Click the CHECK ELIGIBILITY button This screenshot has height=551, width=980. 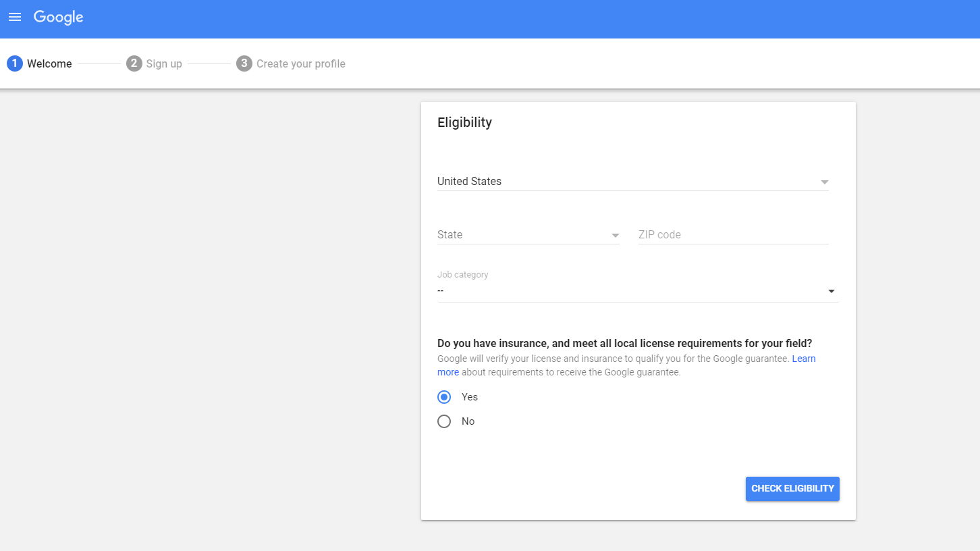pyautogui.click(x=792, y=489)
